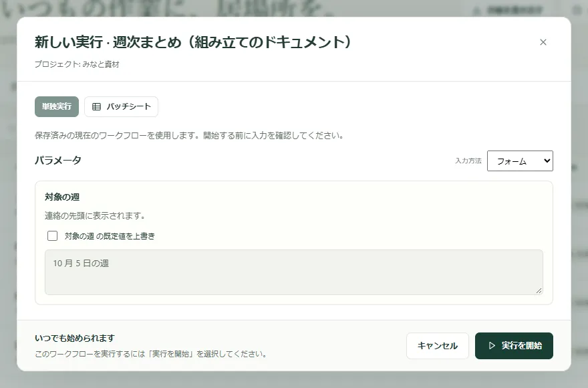Click the dialog title 新しい実行 · 週次まとめ
Image resolution: width=588 pixels, height=388 pixels.
pyautogui.click(x=193, y=42)
